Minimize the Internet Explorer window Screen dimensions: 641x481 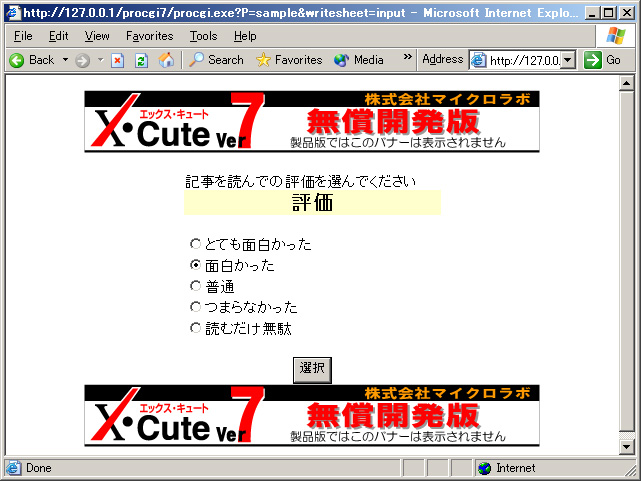(592, 13)
